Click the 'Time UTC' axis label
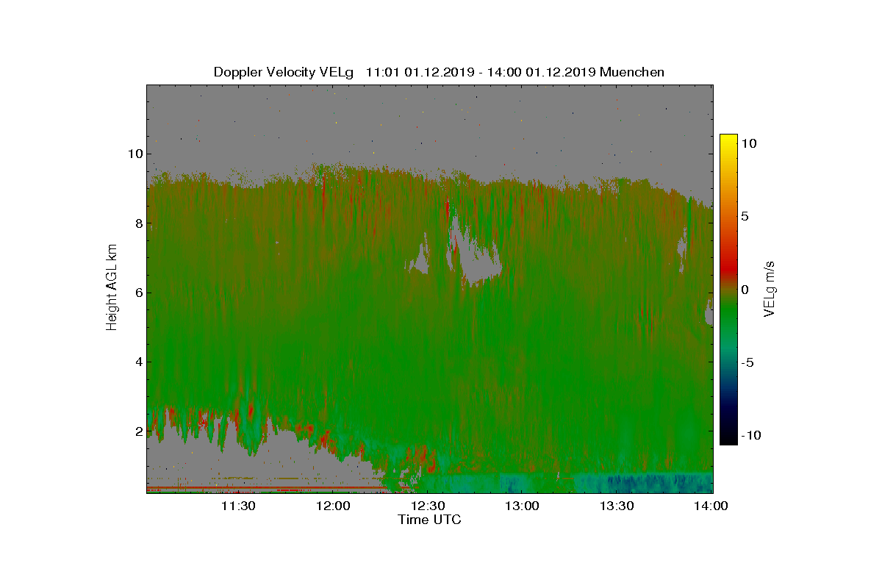The image size is (882, 588). point(429,520)
